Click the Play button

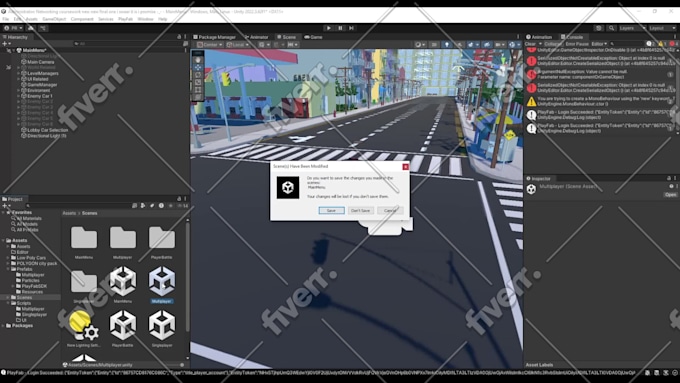[328, 28]
